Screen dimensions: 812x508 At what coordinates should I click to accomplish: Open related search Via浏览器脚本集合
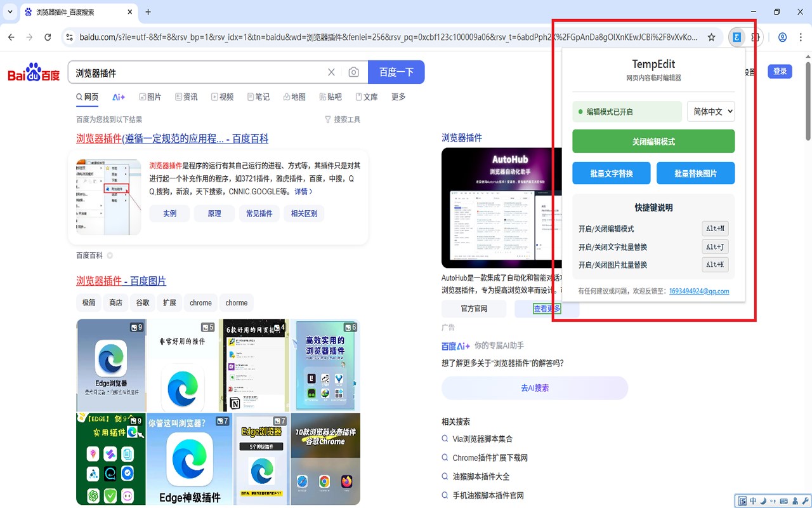click(482, 439)
